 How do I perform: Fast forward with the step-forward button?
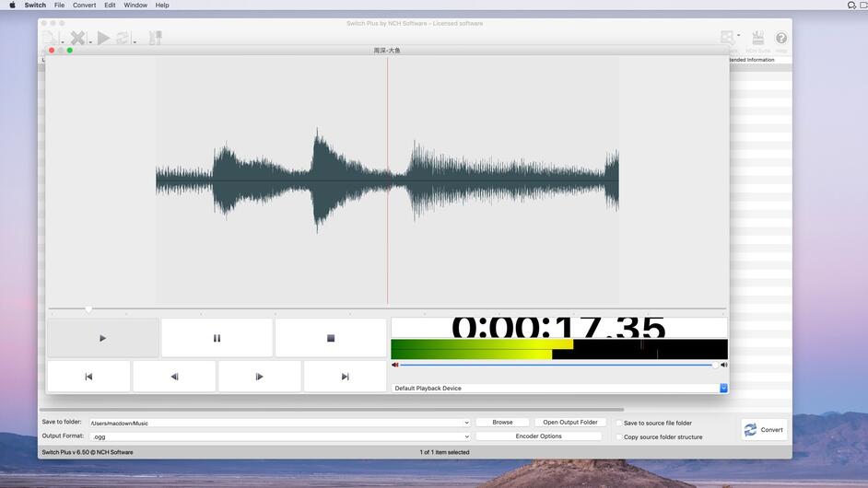pyautogui.click(x=260, y=377)
